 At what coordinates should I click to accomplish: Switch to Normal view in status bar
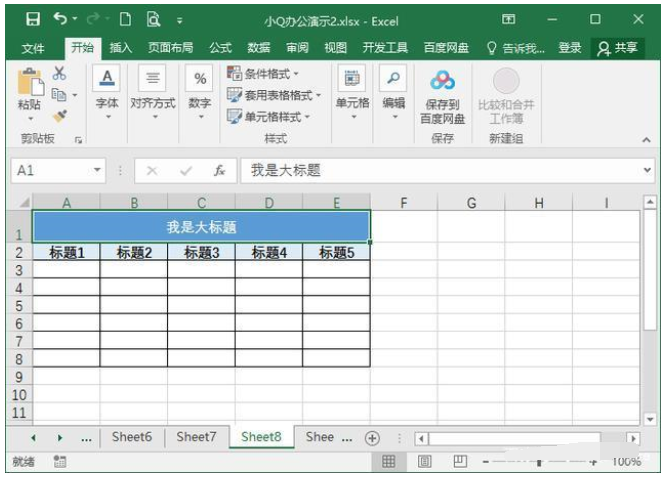point(388,461)
